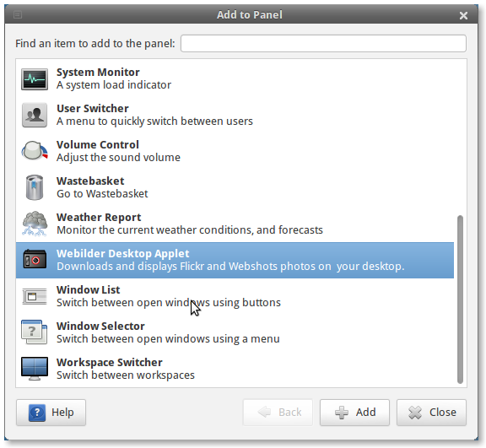Image resolution: width=486 pixels, height=448 pixels.
Task: Click the Workspace Switcher monitor icon
Action: [x=35, y=369]
